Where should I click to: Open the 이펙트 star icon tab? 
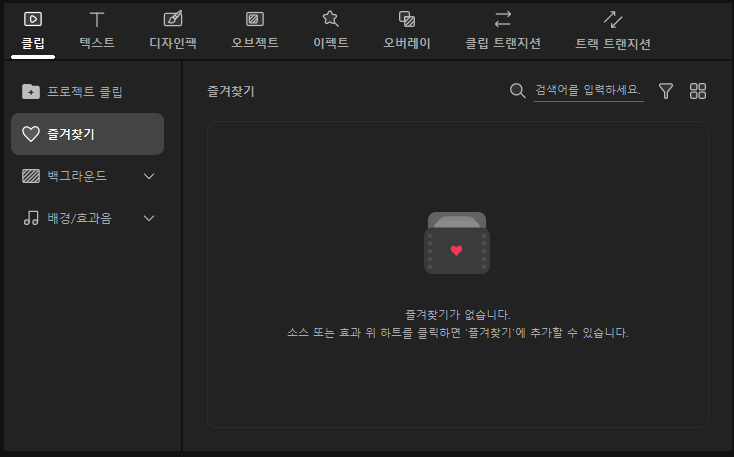(x=330, y=30)
